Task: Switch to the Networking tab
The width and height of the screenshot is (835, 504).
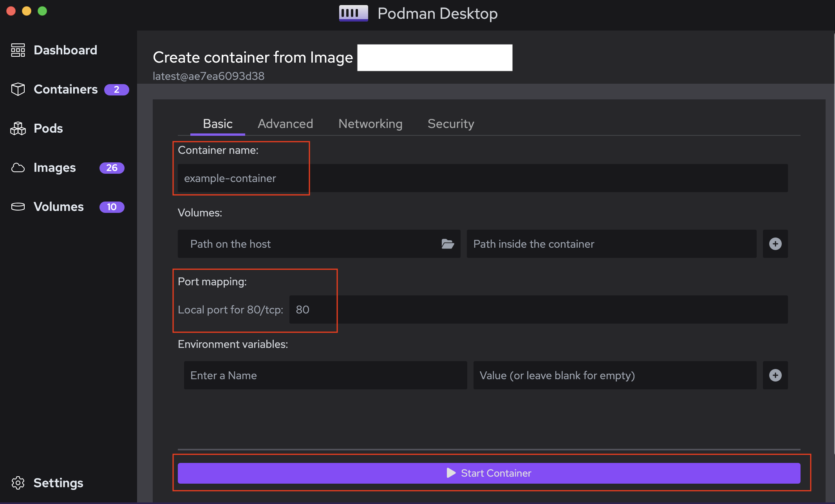Action: [x=370, y=124]
